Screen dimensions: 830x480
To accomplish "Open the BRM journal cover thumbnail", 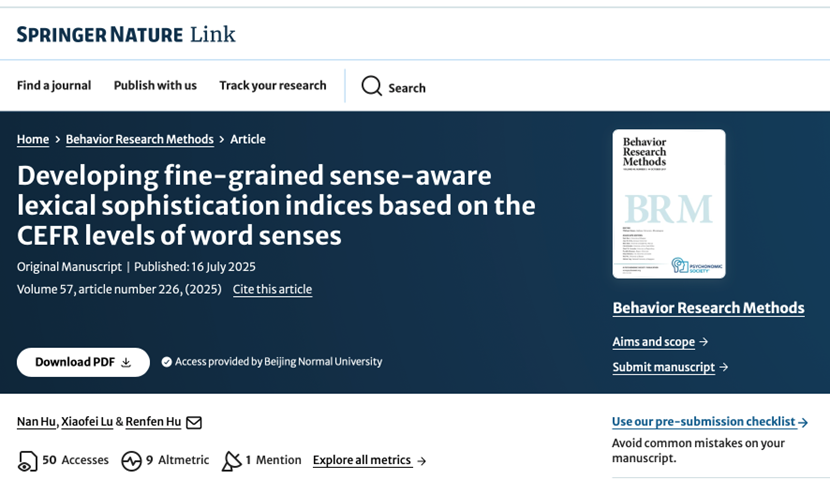I will pos(668,204).
